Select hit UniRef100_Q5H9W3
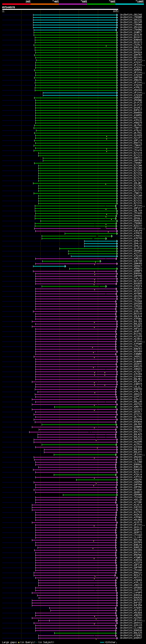146x644 pixels. [131, 251]
